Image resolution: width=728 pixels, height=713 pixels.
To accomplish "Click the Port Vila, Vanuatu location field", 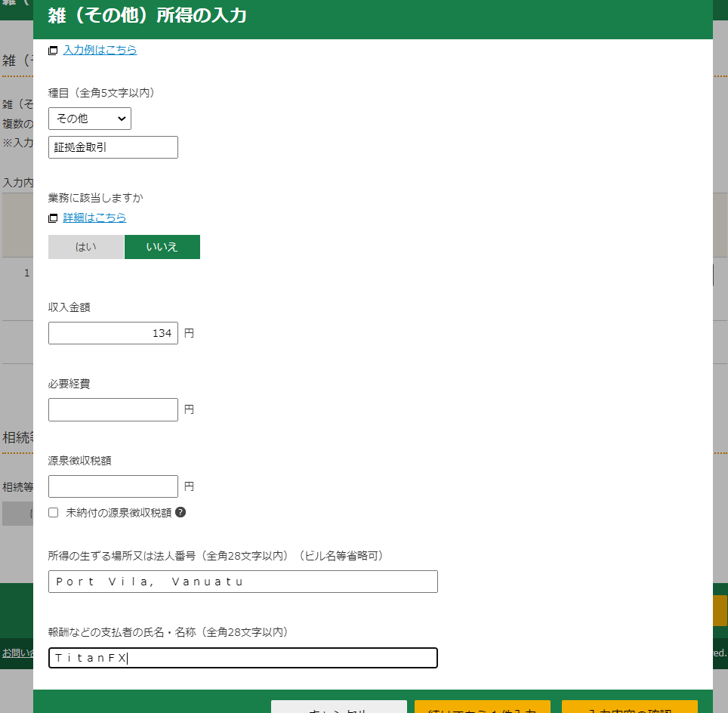I will point(243,582).
